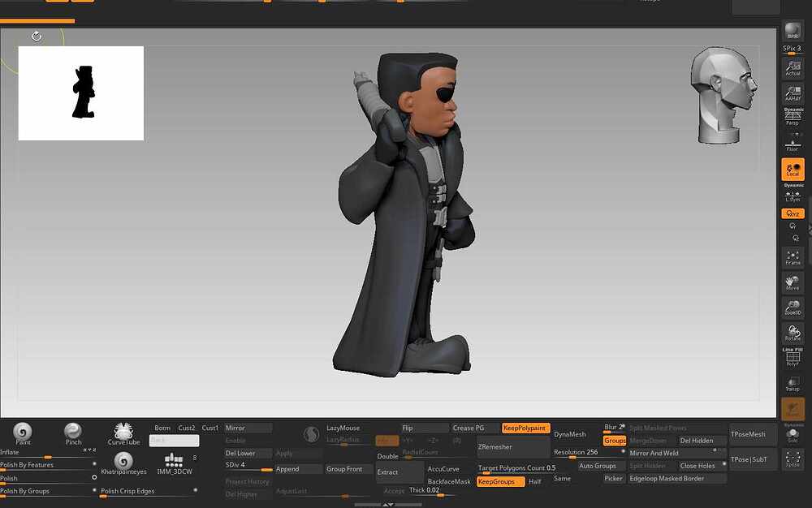Click the Actual size icon

pos(793,68)
